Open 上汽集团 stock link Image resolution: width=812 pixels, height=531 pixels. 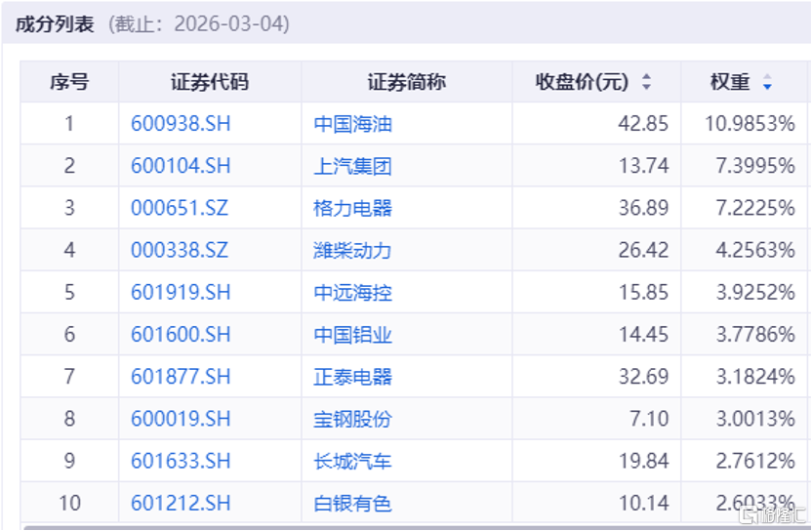tap(352, 166)
